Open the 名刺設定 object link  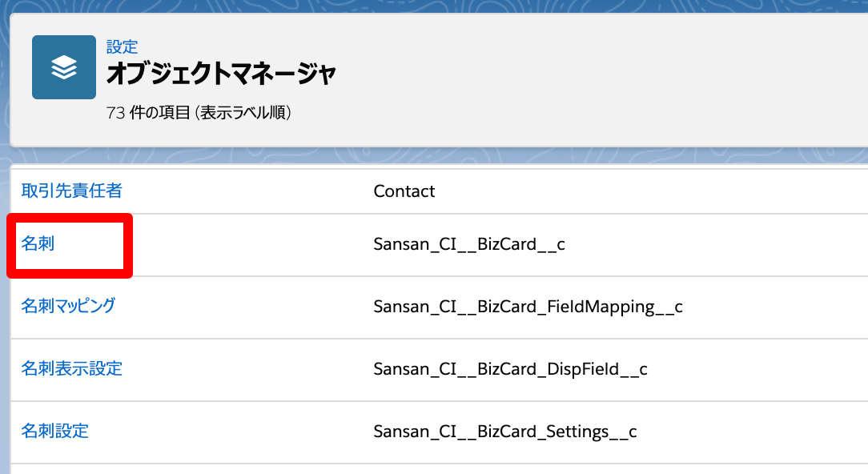(x=54, y=431)
